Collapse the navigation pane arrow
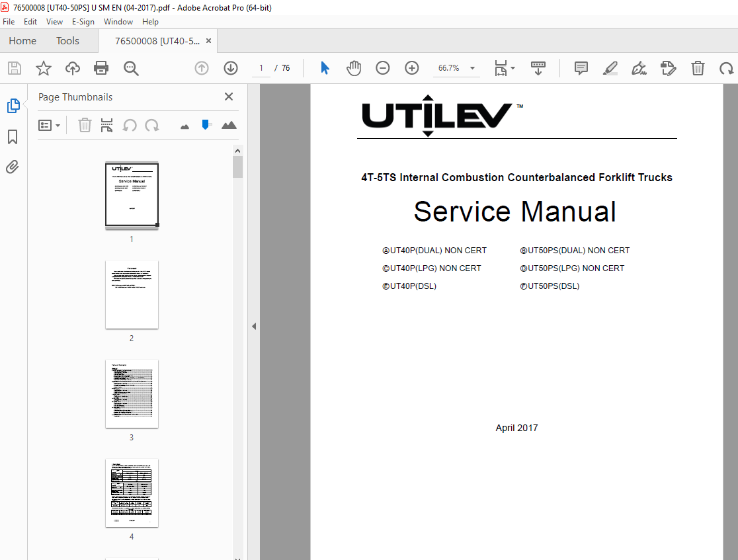The image size is (738, 560). tap(254, 326)
